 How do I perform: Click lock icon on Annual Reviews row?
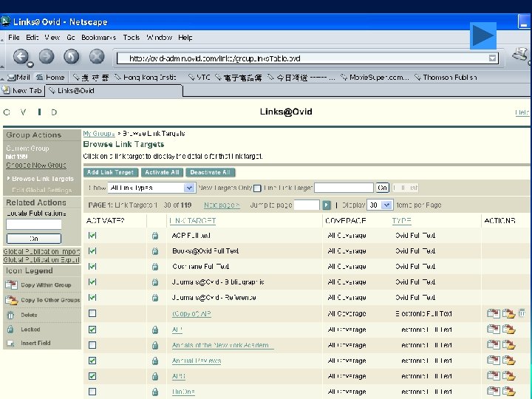click(x=155, y=361)
